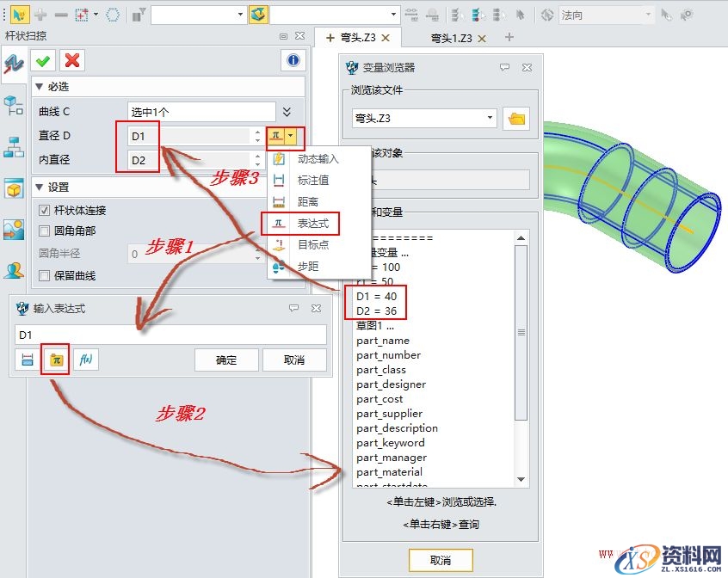
Task: Open the info panel via the blue i icon
Action: pyautogui.click(x=293, y=60)
